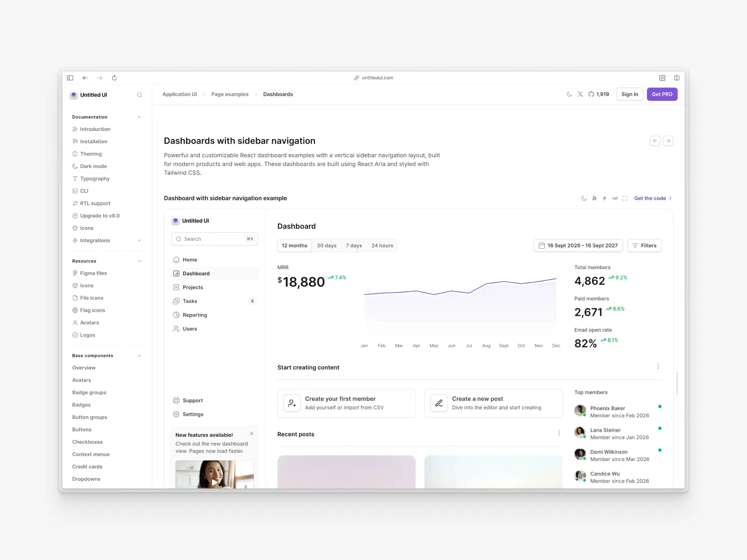
Task: Open example in full screen icon
Action: [x=625, y=198]
